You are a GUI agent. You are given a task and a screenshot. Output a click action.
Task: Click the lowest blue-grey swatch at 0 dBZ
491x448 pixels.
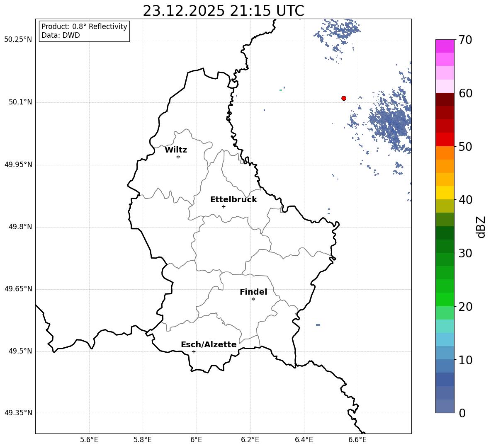coord(445,406)
